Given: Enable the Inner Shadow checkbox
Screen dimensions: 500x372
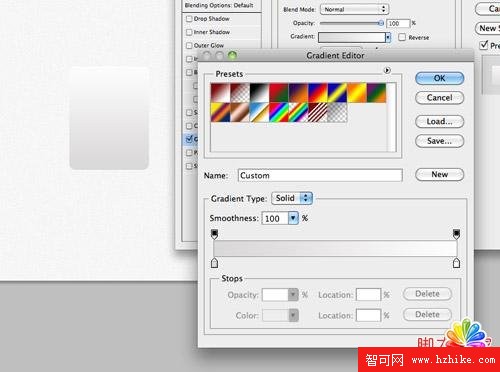Looking at the screenshot, I should point(189,32).
